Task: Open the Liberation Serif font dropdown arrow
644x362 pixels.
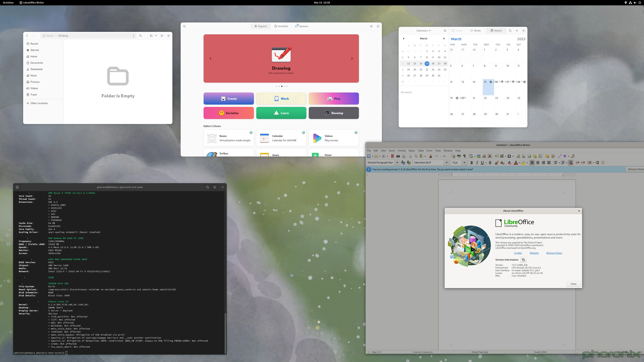Action: coord(446,163)
